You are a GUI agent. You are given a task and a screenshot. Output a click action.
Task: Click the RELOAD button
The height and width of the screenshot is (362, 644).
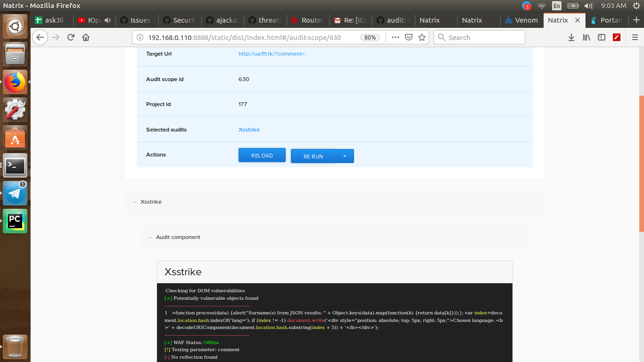click(x=262, y=155)
